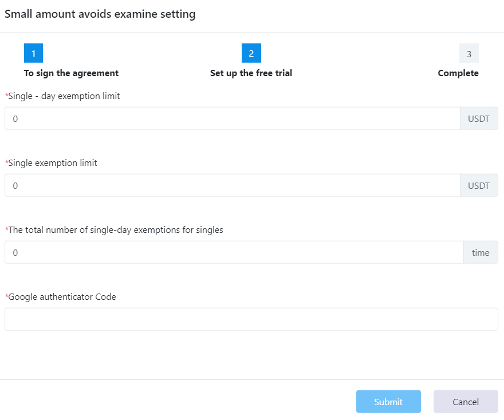Click the dialog title 'Small amount avoids examine setting'
Screen dimensions: 504x420
pos(100,14)
